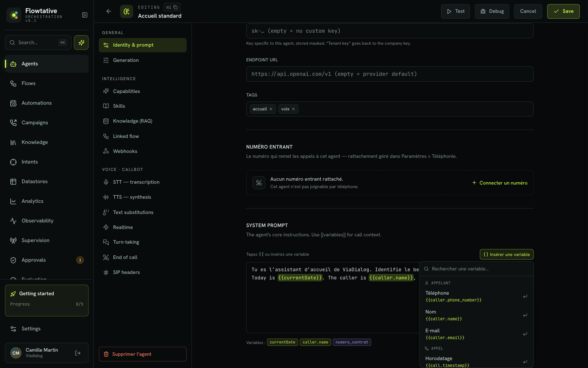Open STT — transcription settings
Screen dimensions: 588x368
coord(143,182)
